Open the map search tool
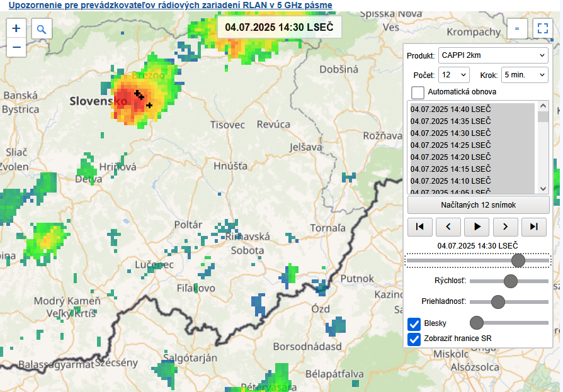Screen dimensions: 563x392 point(42,29)
